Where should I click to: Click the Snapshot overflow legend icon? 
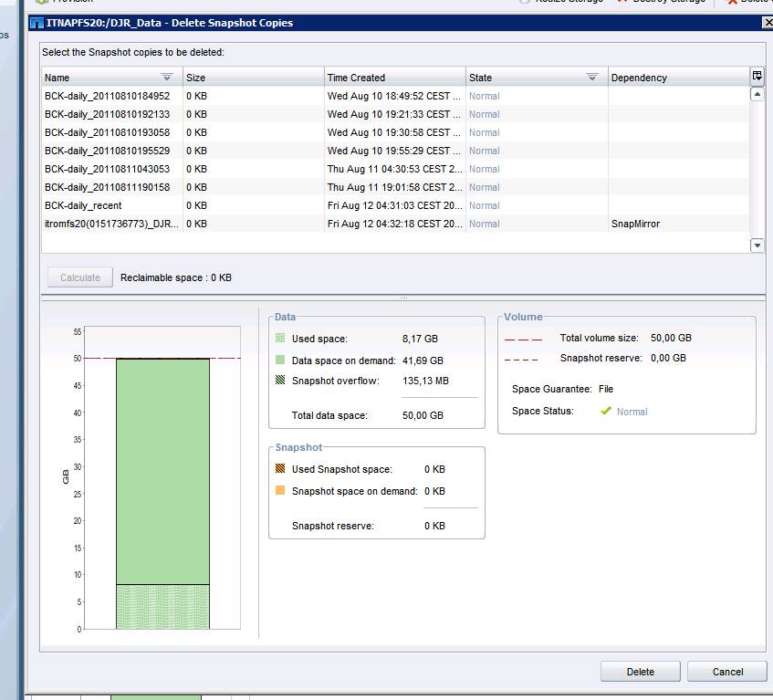pos(280,381)
